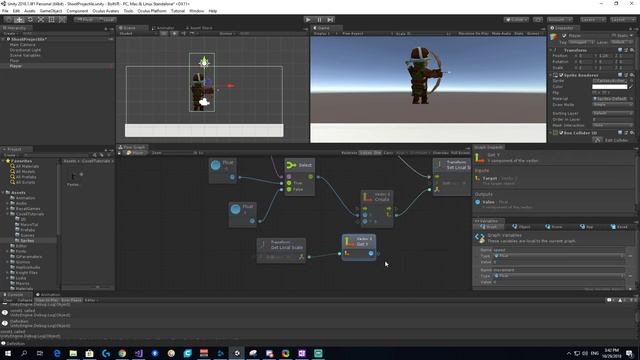640x360 pixels.
Task: Switch to the Animator tab
Action: click(x=163, y=28)
